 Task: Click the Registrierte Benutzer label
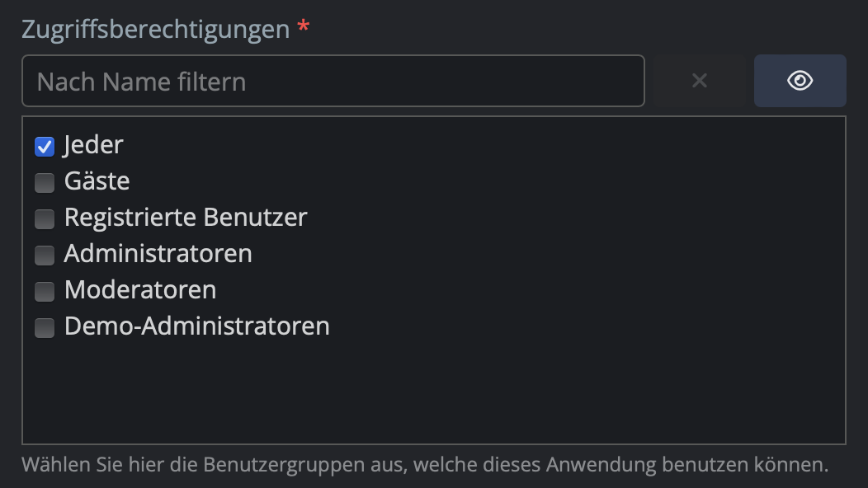tap(186, 218)
